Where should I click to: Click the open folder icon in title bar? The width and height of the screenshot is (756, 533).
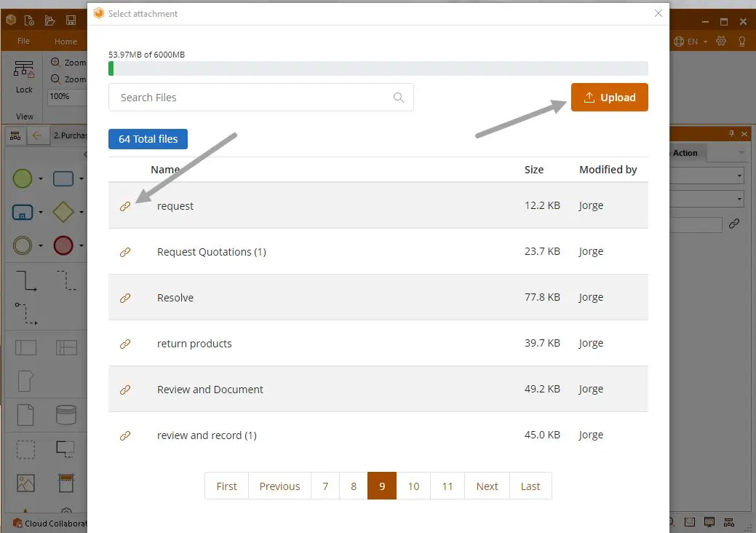pyautogui.click(x=49, y=20)
